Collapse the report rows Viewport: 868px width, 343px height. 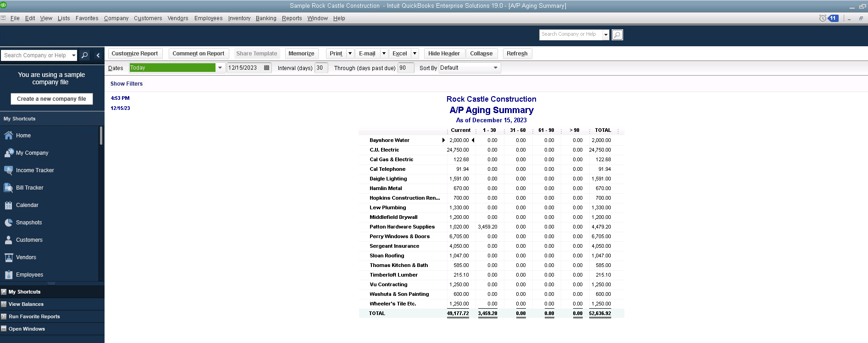tap(481, 54)
